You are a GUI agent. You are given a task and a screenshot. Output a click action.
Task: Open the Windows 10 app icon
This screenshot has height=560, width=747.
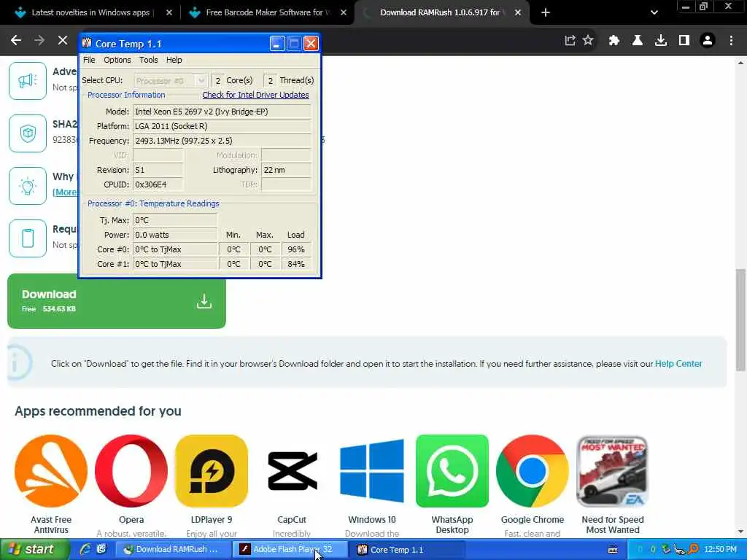click(x=372, y=471)
